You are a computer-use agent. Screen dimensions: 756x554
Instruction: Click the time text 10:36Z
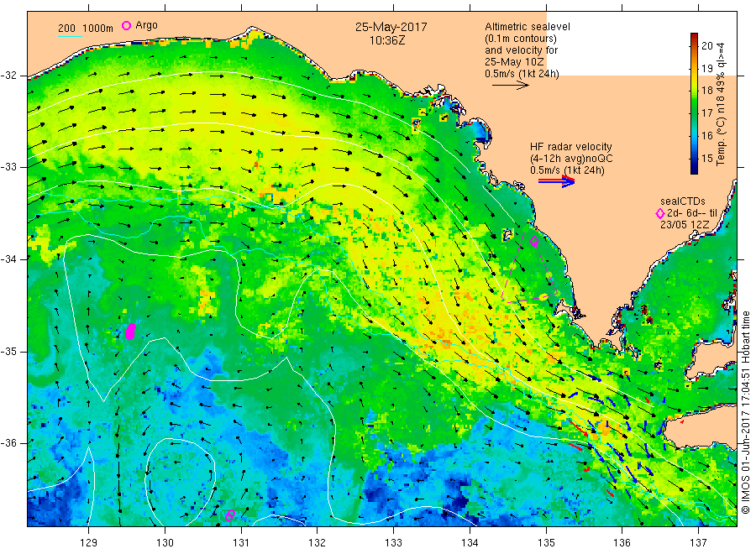click(x=387, y=40)
